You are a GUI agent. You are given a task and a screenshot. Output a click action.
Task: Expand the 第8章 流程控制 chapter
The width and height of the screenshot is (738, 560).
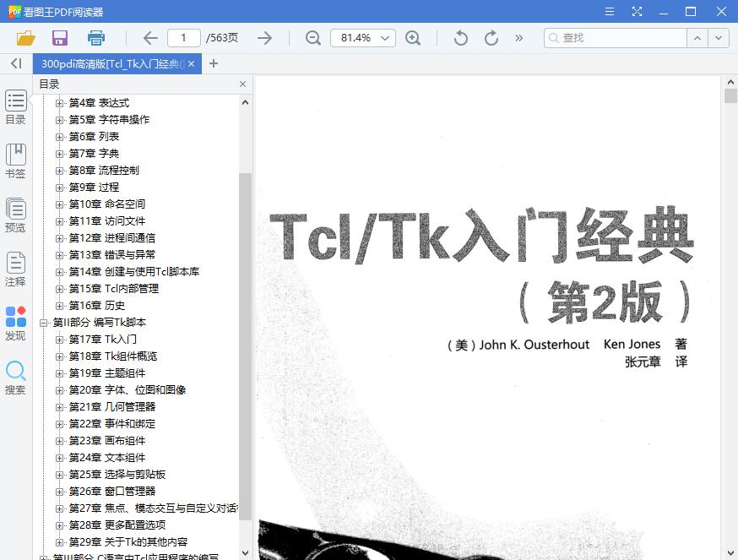(x=58, y=170)
